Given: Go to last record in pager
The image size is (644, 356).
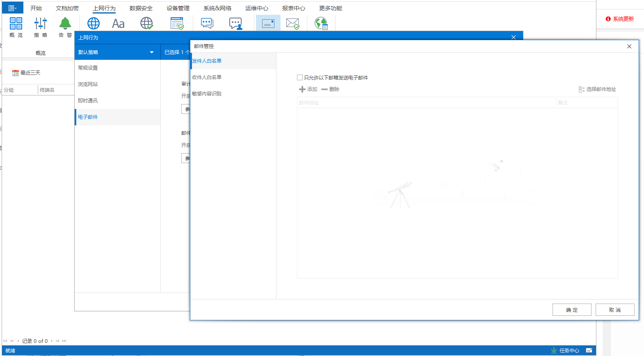Looking at the screenshot, I should pyautogui.click(x=64, y=341).
